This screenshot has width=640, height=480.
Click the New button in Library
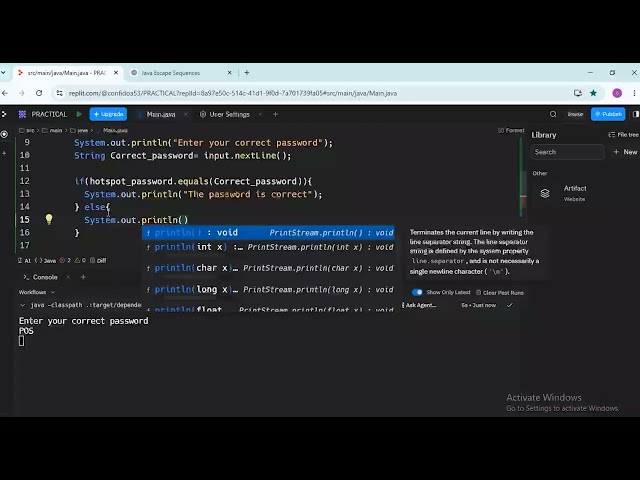[x=625, y=152]
